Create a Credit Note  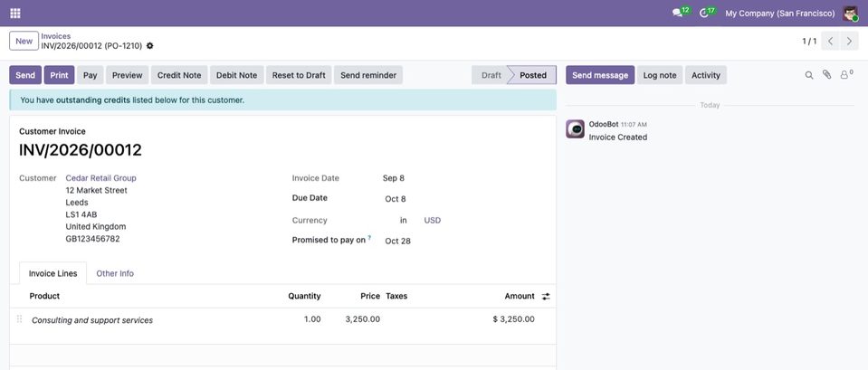click(179, 75)
